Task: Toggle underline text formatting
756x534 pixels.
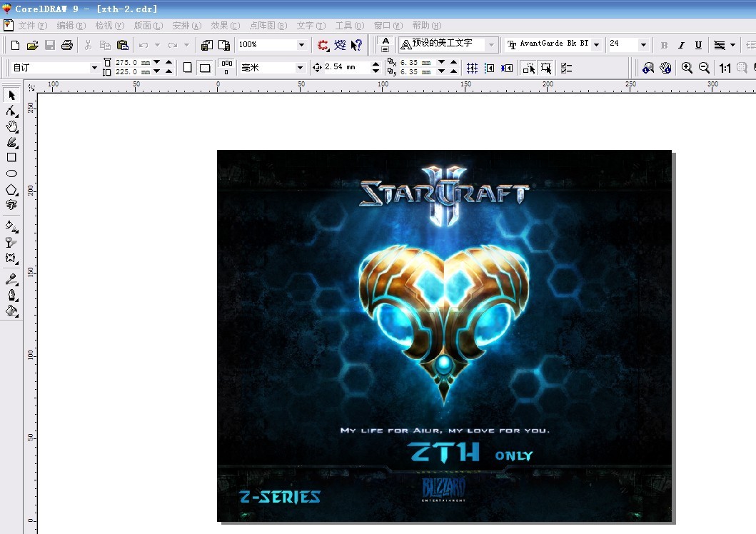Action: click(x=698, y=45)
